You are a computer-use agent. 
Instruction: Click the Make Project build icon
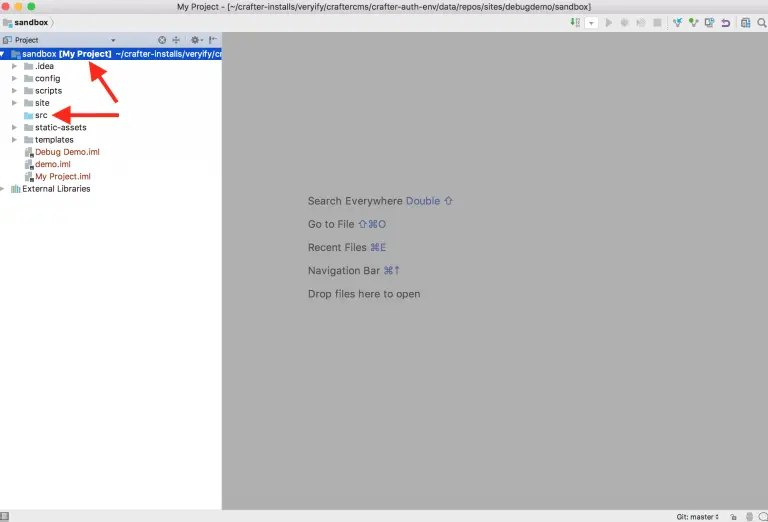(x=575, y=22)
